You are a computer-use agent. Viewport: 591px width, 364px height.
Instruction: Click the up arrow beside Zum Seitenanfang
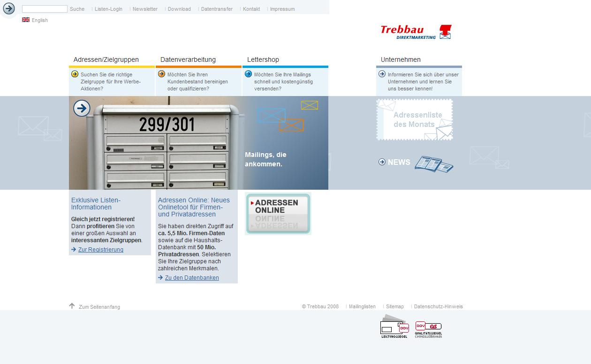[72, 306]
